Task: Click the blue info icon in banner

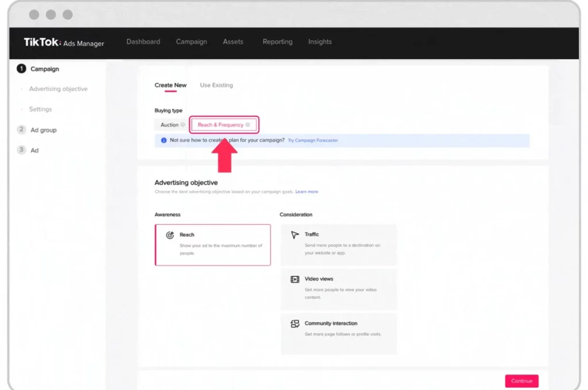Action: coord(164,140)
